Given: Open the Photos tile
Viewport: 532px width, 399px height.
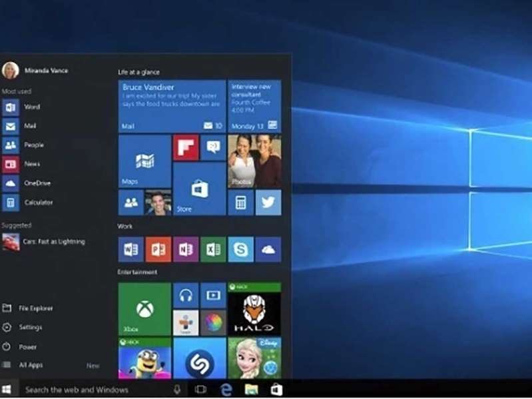Looking at the screenshot, I should coord(254,161).
